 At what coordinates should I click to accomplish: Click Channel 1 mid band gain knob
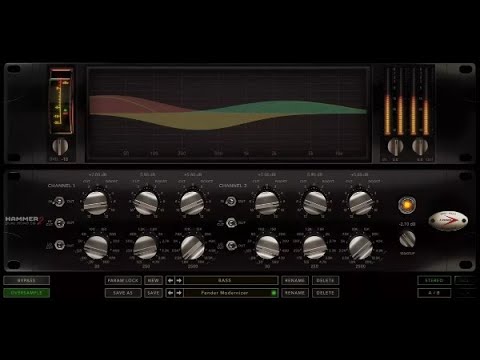(x=146, y=203)
